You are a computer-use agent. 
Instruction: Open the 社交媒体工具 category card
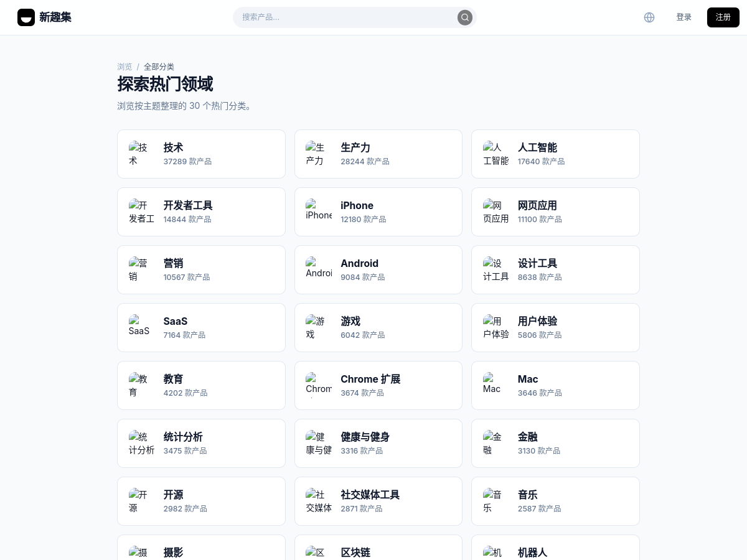pyautogui.click(x=378, y=501)
